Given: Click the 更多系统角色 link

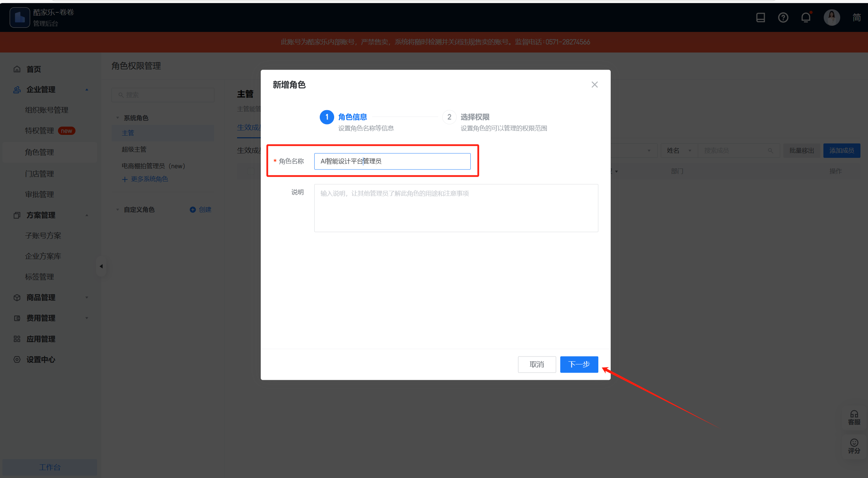Looking at the screenshot, I should tap(149, 179).
